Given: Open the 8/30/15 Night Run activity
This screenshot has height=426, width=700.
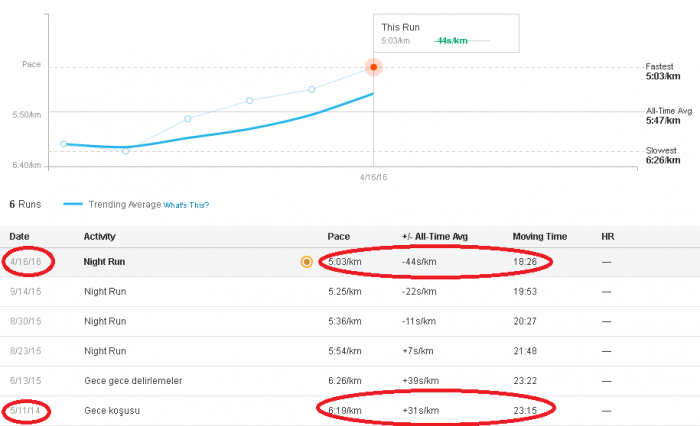Looking at the screenshot, I should click(105, 321).
